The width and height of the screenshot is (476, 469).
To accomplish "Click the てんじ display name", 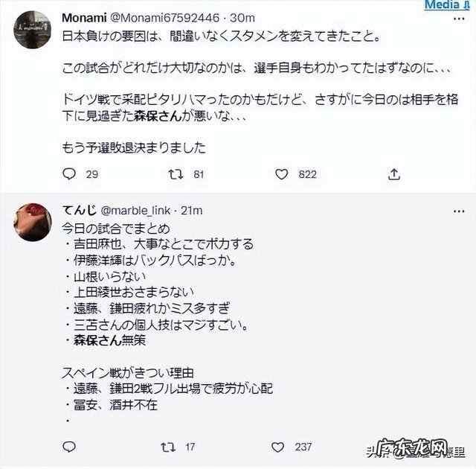I will 74,211.
